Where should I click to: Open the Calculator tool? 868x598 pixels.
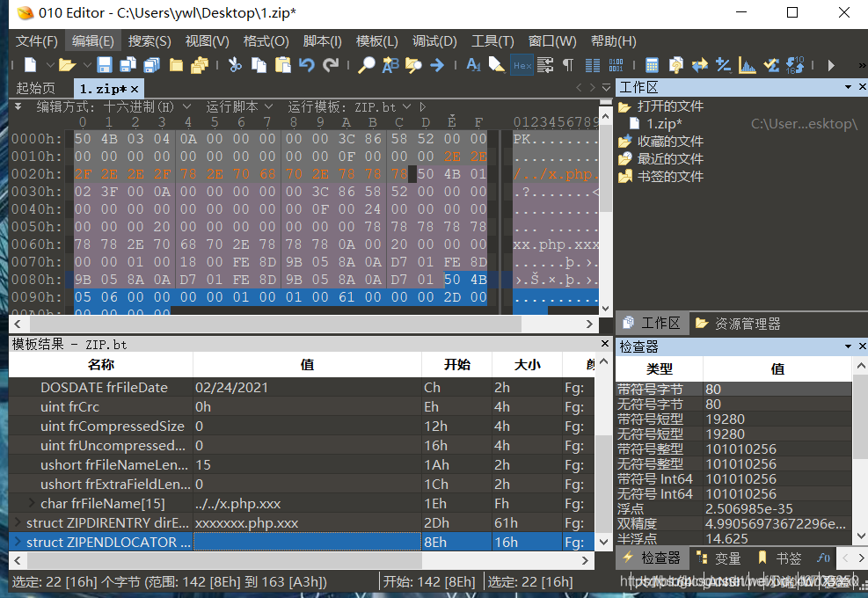click(653, 65)
